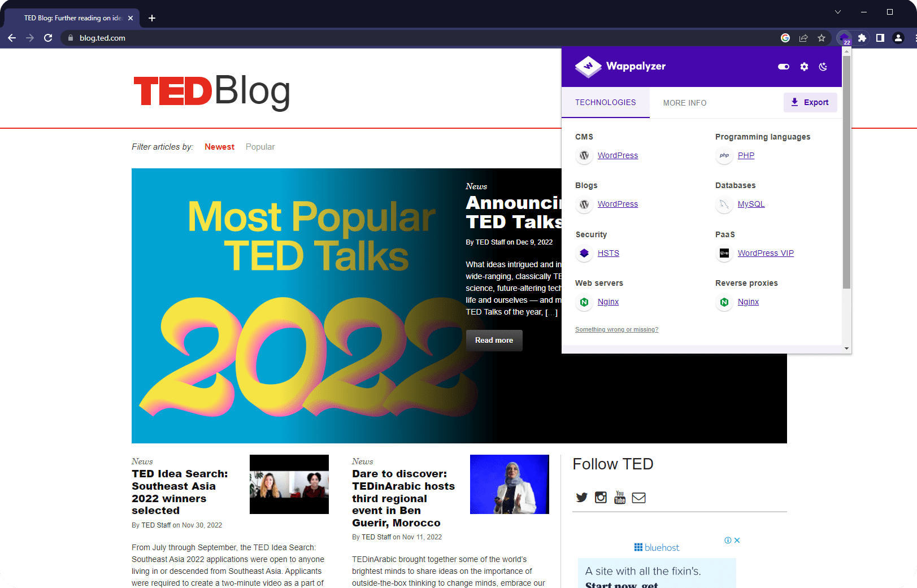
Task: Close the bluehost advertisement
Action: point(737,541)
